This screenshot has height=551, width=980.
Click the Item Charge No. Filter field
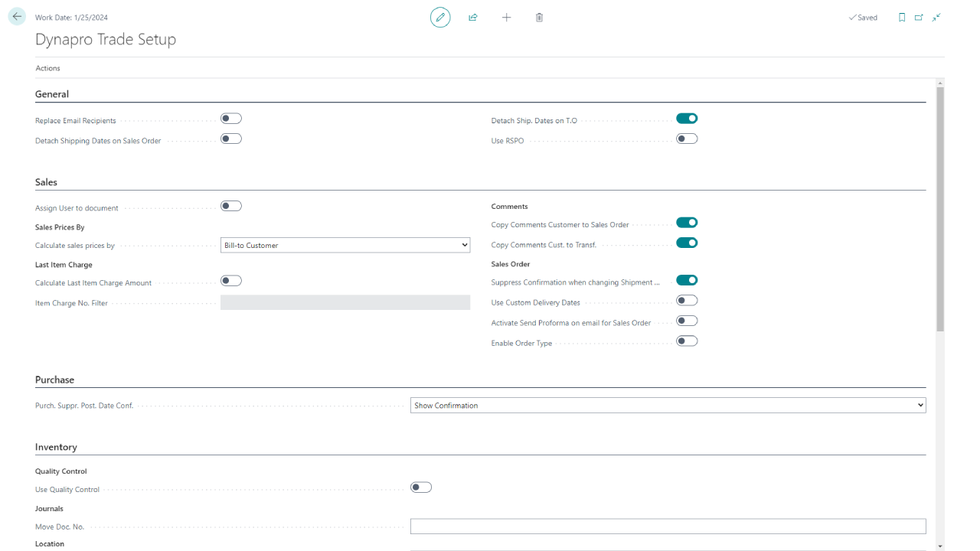345,302
